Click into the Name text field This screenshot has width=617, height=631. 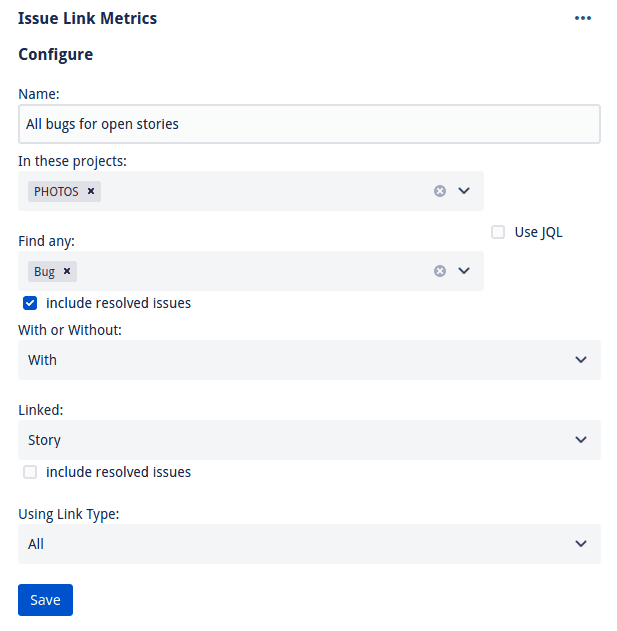pos(309,124)
